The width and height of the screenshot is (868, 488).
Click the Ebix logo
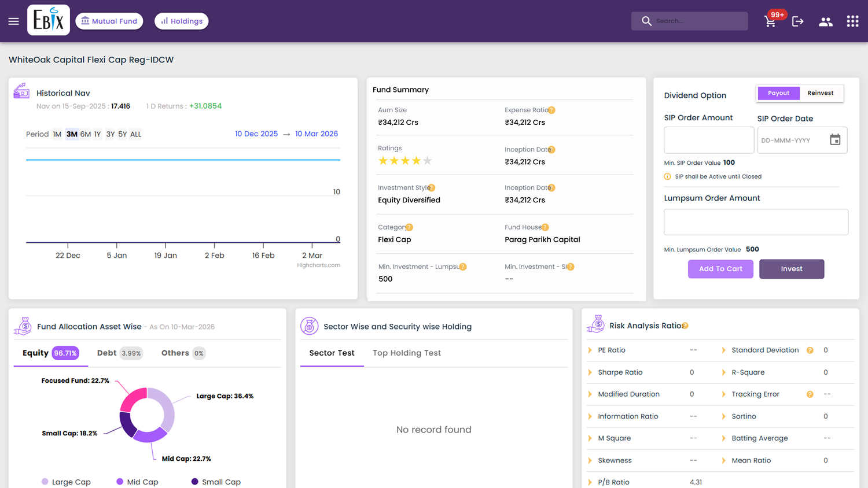49,20
